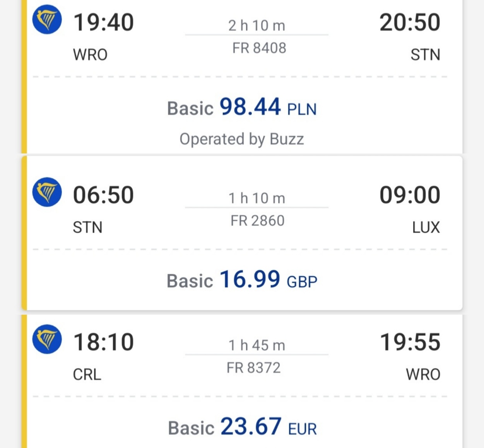Select the 09:00 arrival at LUX
The width and height of the screenshot is (484, 448).
pyautogui.click(x=410, y=195)
